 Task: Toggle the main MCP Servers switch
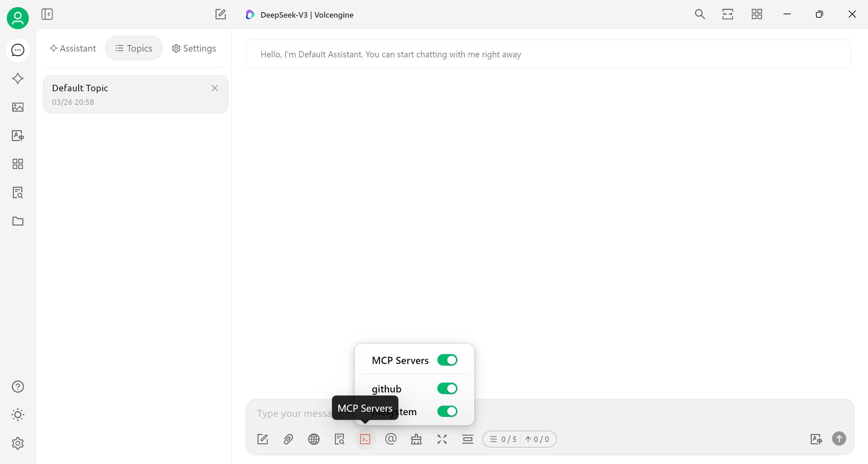(x=447, y=360)
